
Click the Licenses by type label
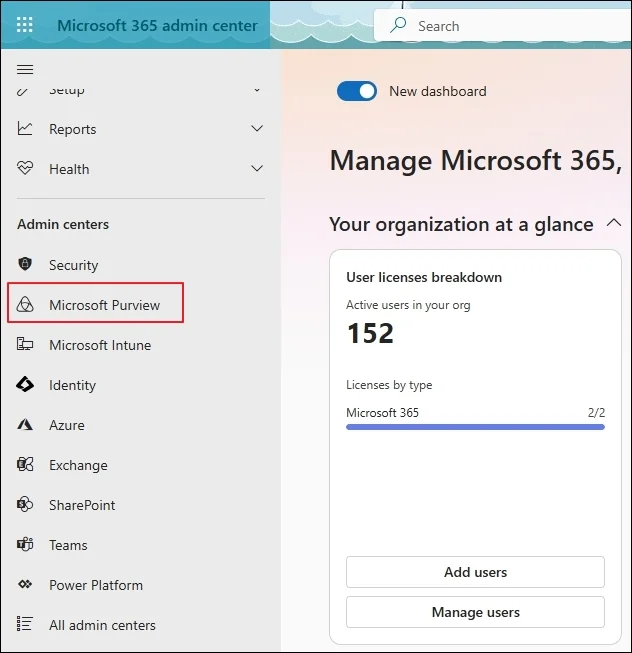tap(389, 385)
